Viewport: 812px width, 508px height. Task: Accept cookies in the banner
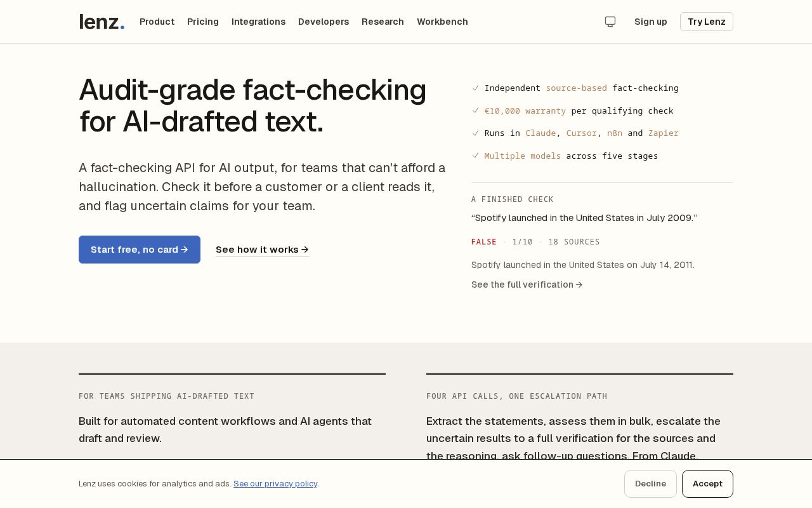[707, 484]
